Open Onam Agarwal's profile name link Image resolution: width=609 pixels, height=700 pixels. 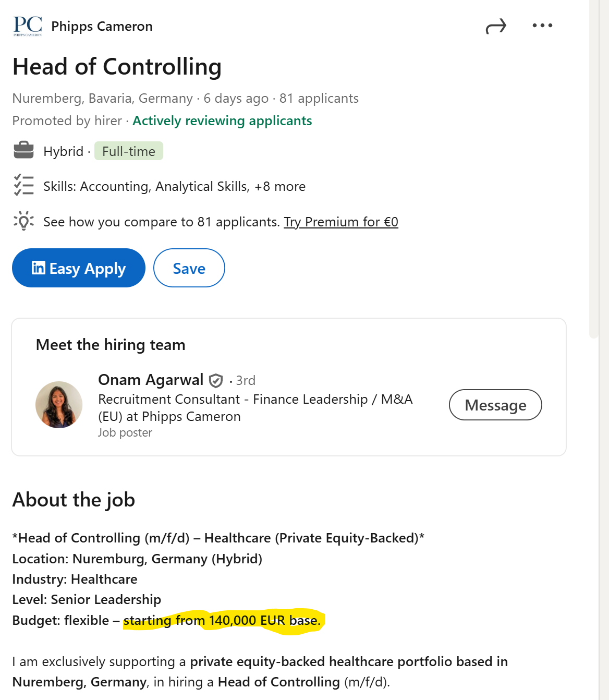[x=151, y=380]
